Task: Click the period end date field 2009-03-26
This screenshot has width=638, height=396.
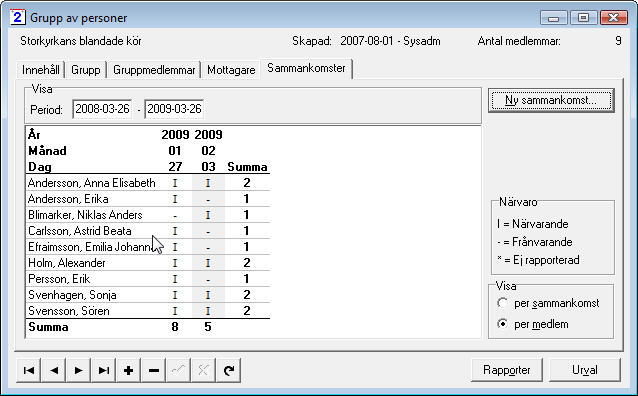Action: click(x=174, y=109)
